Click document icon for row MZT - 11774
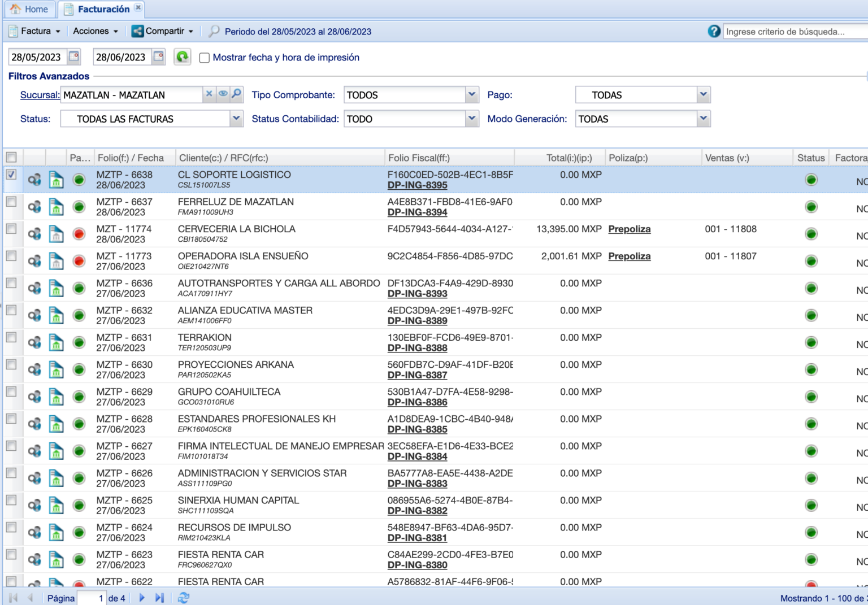Screen dimensions: 868x605 click(56, 234)
